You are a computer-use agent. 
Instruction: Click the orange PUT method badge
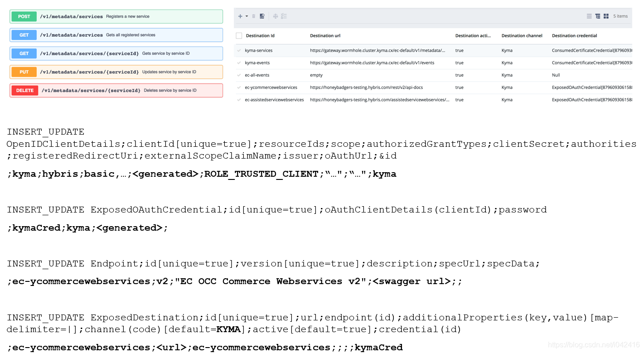(x=24, y=72)
